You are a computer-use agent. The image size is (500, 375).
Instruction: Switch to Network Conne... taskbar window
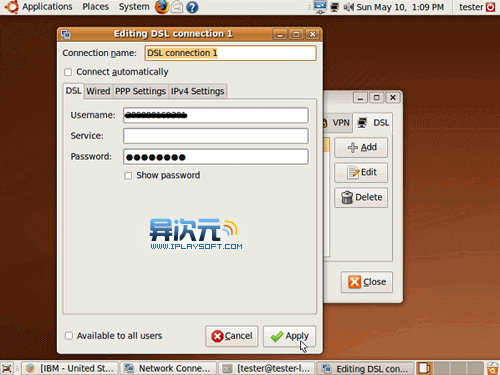168,368
